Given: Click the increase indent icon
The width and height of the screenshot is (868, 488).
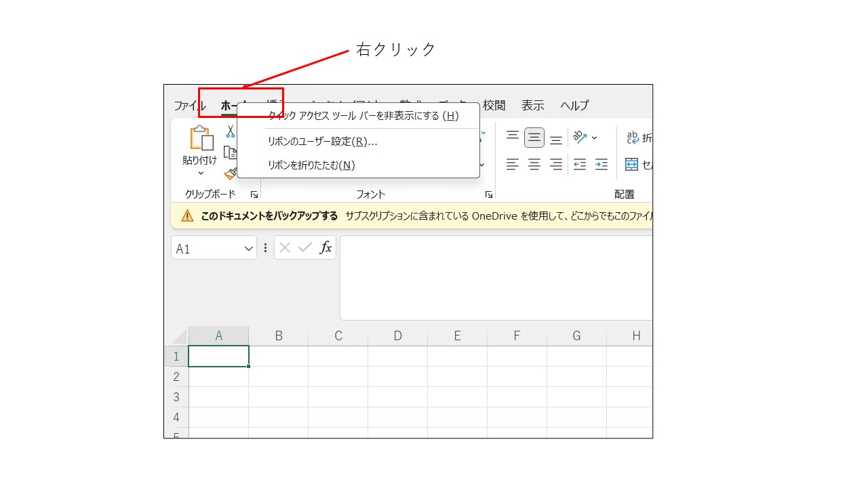Looking at the screenshot, I should tap(601, 164).
